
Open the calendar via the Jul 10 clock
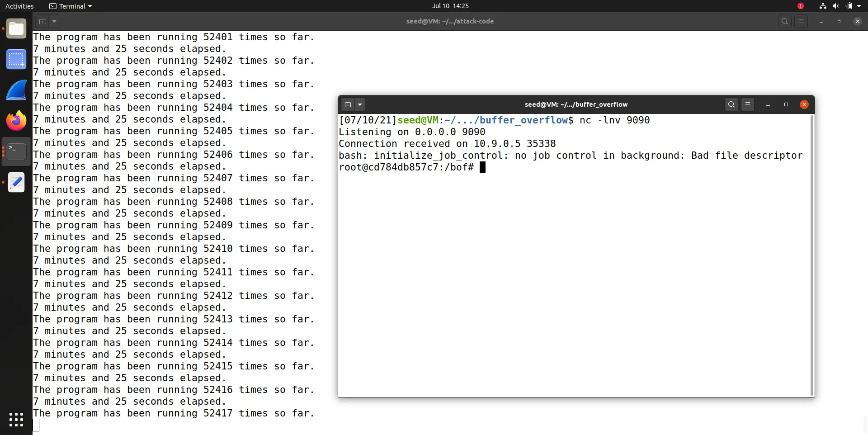point(451,6)
